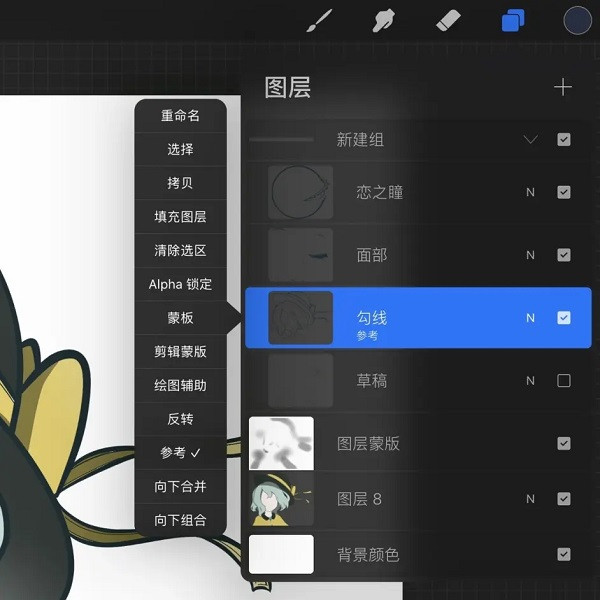This screenshot has height=600, width=600.
Task: Select the 草稿 layer thumbnail
Action: tap(300, 381)
